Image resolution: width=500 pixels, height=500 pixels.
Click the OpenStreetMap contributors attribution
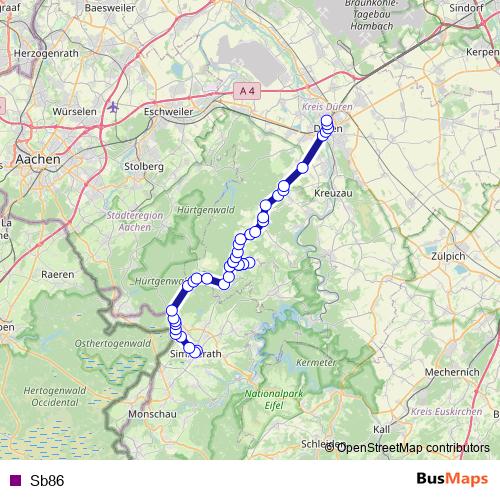[x=407, y=447]
